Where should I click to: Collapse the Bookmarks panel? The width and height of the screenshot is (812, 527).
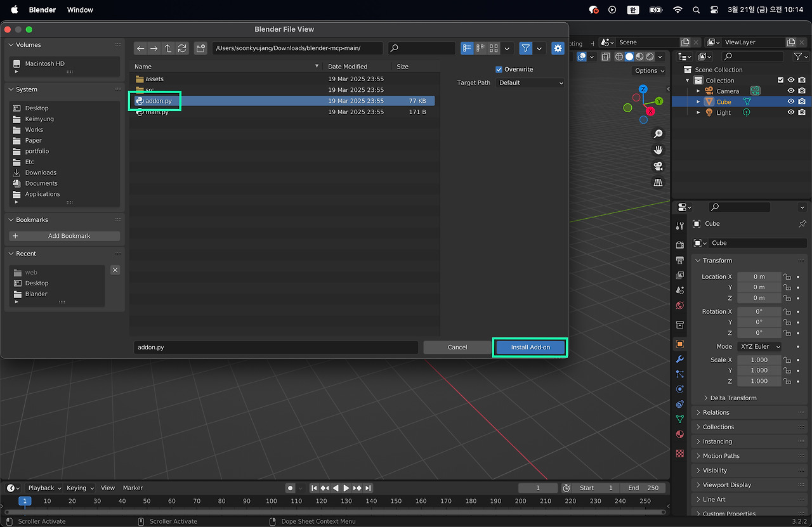[x=11, y=220]
